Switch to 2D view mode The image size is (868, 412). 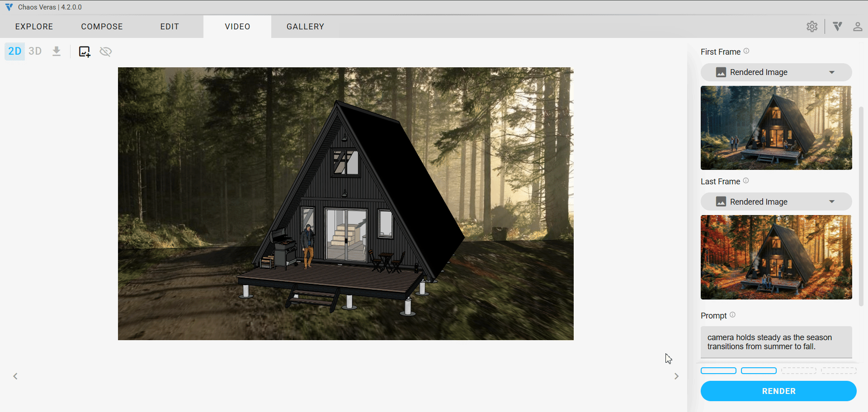[x=14, y=51]
